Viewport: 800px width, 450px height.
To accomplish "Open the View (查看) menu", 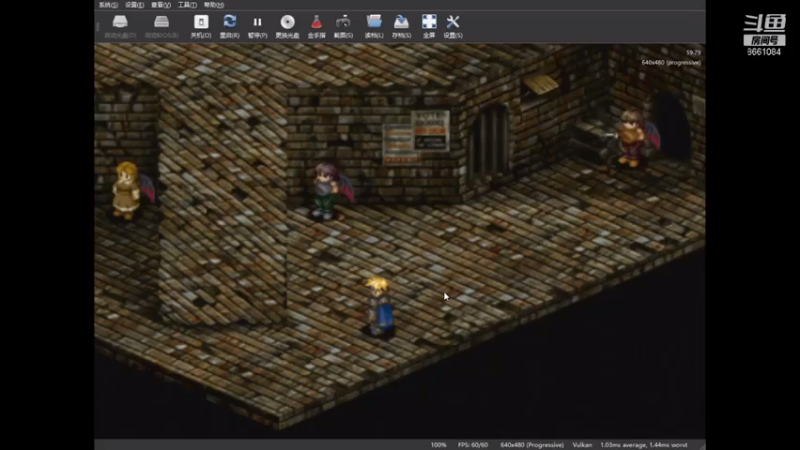I will (161, 5).
